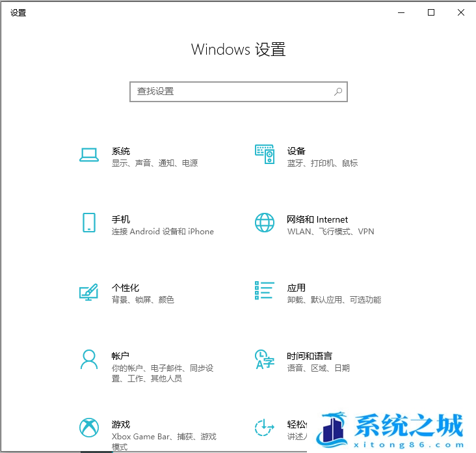Image resolution: width=476 pixels, height=453 pixels.
Task: Open the 轻松使用 ease of access icon
Action: [x=265, y=428]
